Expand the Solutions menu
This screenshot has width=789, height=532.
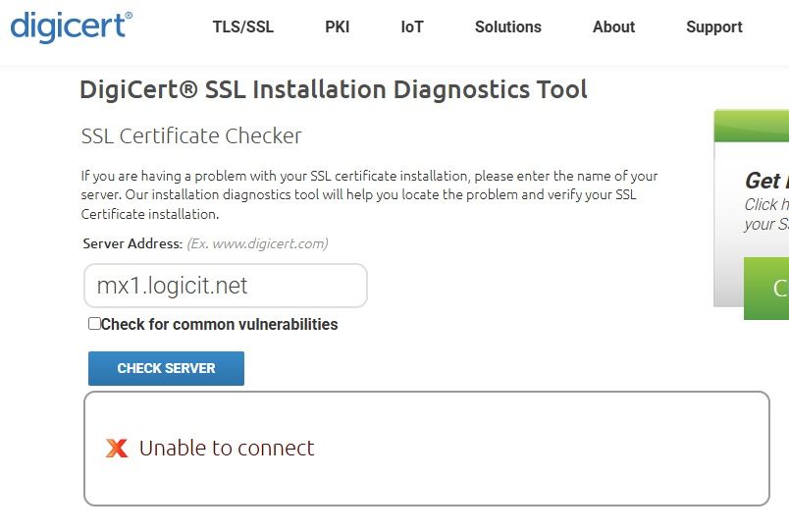click(x=507, y=27)
